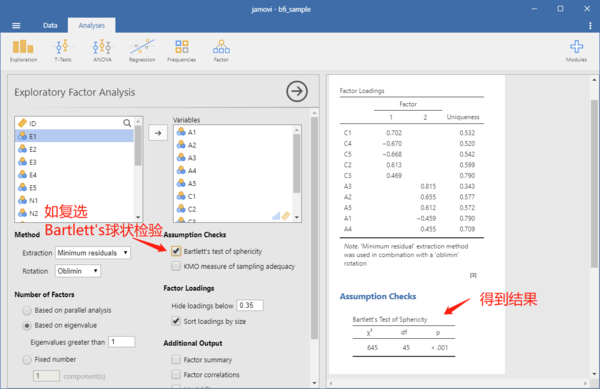This screenshot has width=600, height=389.
Task: Enable KMO measure of sampling adequacy
Action: (176, 266)
